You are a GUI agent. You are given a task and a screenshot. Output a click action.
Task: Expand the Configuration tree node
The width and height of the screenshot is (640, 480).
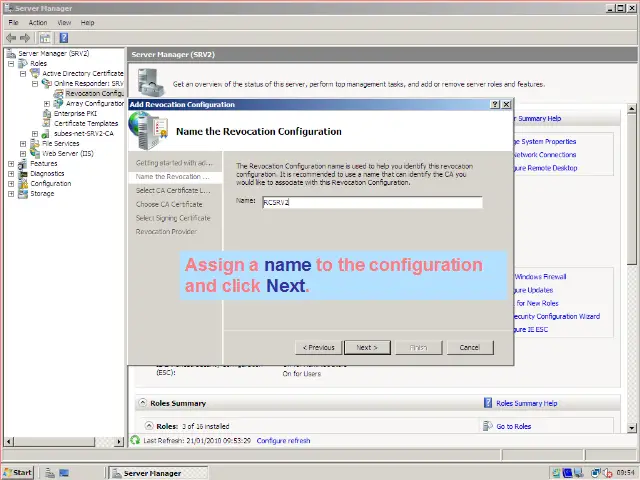11,184
